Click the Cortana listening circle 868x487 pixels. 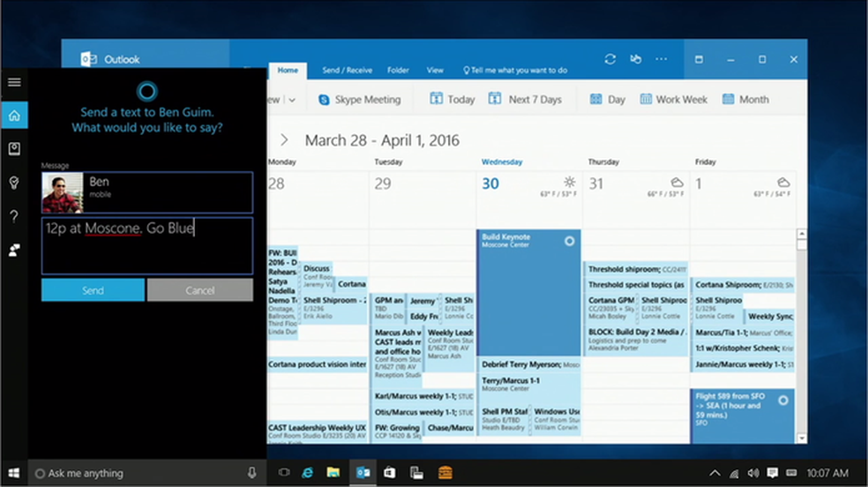point(146,92)
